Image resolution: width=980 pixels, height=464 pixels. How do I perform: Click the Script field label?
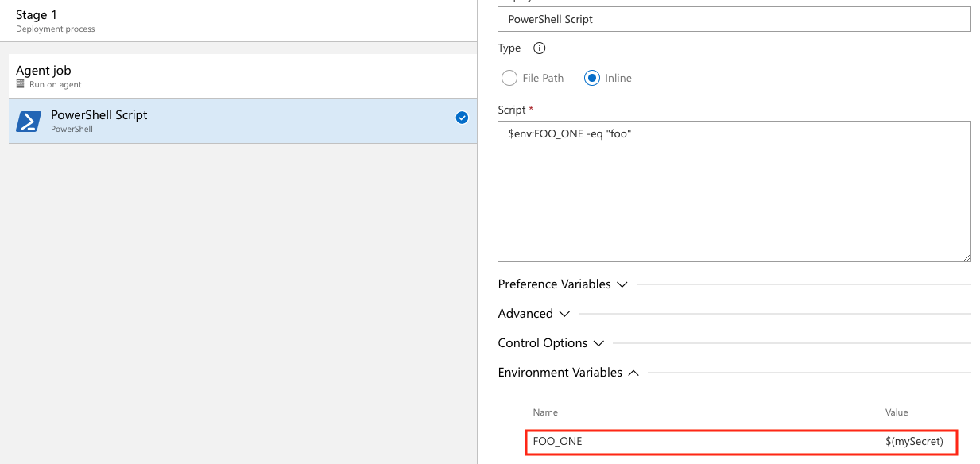(x=512, y=110)
